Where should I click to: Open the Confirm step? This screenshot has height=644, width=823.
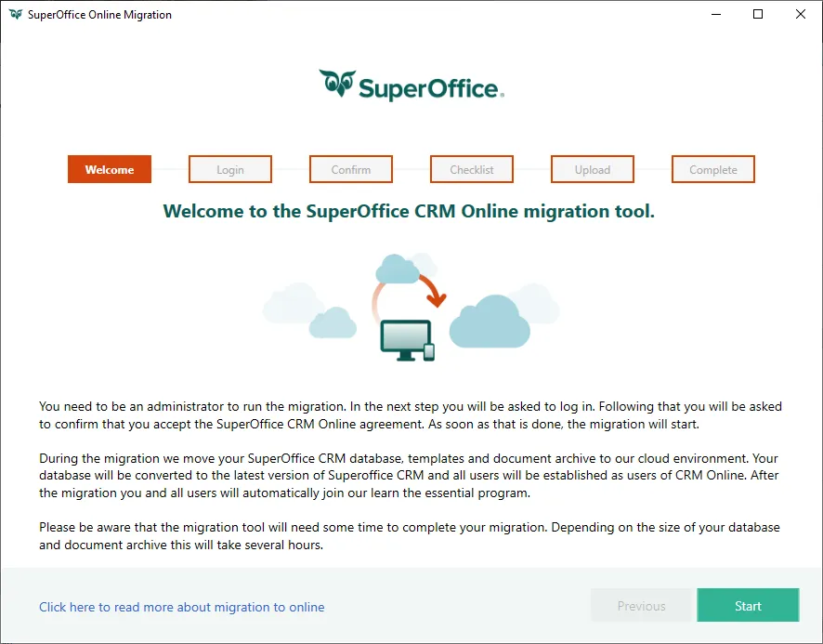pyautogui.click(x=351, y=170)
